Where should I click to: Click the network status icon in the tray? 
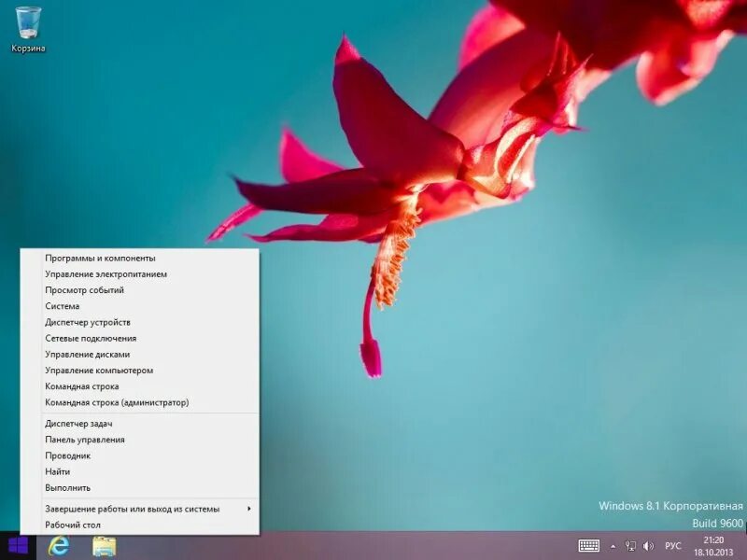[x=633, y=546]
